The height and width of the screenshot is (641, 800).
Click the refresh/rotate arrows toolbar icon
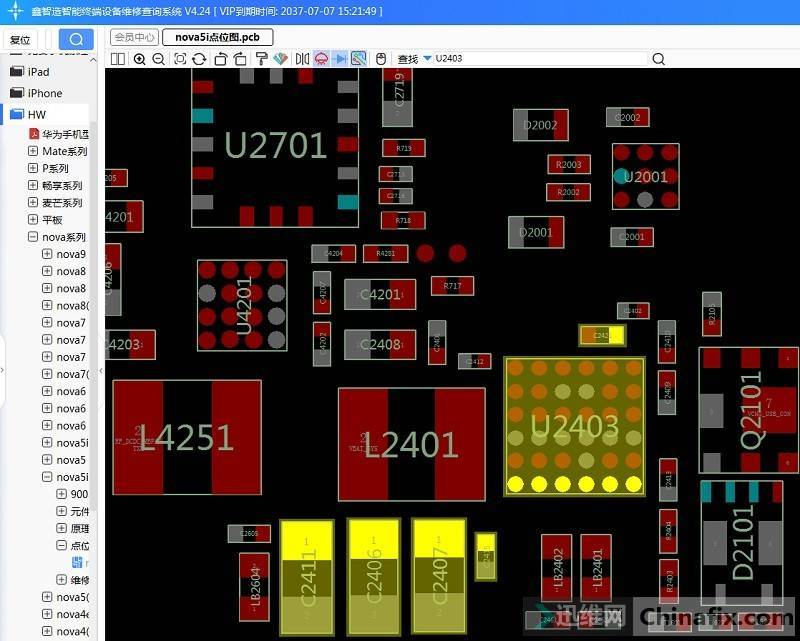click(x=199, y=59)
